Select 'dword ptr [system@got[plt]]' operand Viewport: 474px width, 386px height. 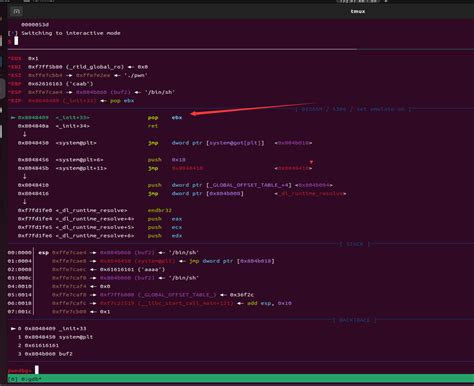[218, 143]
